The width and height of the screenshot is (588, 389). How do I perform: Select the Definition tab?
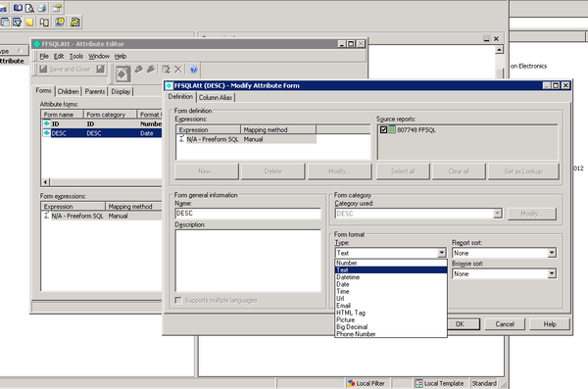[x=180, y=97]
